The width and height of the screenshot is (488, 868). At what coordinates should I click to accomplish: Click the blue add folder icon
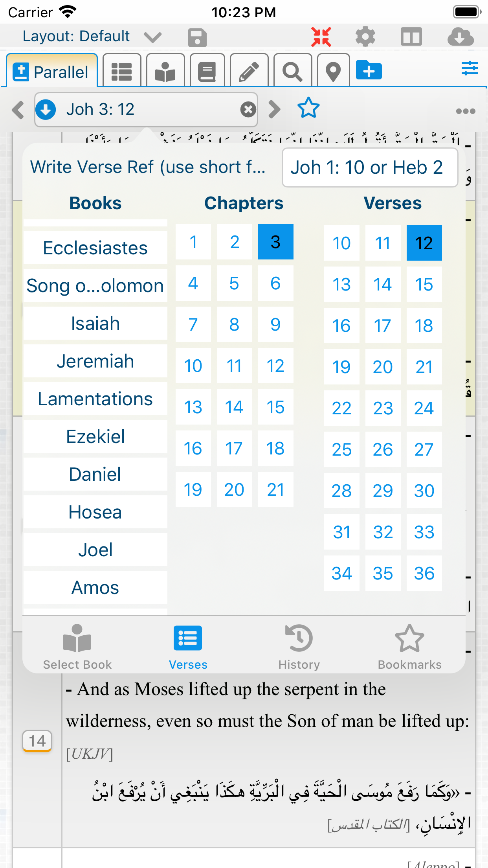(x=369, y=71)
